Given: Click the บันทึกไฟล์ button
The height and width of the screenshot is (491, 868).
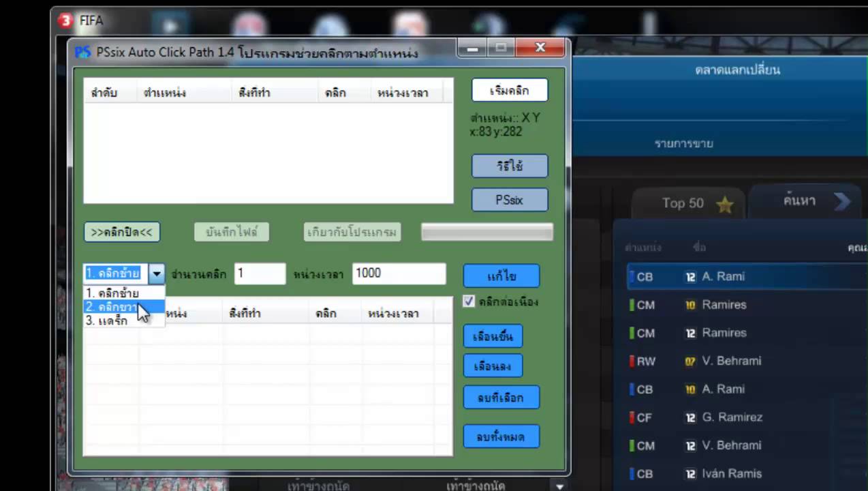Looking at the screenshot, I should (x=232, y=232).
